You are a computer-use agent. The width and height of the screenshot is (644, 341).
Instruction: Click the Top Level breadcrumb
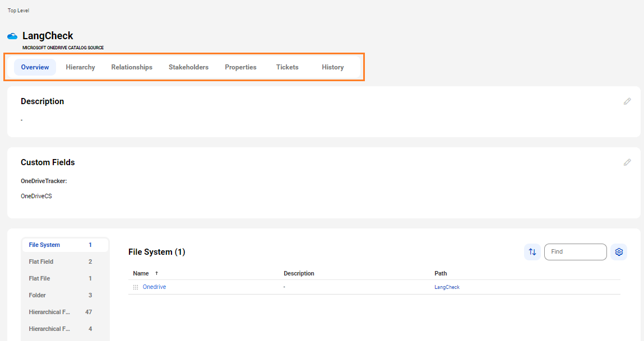tap(18, 11)
